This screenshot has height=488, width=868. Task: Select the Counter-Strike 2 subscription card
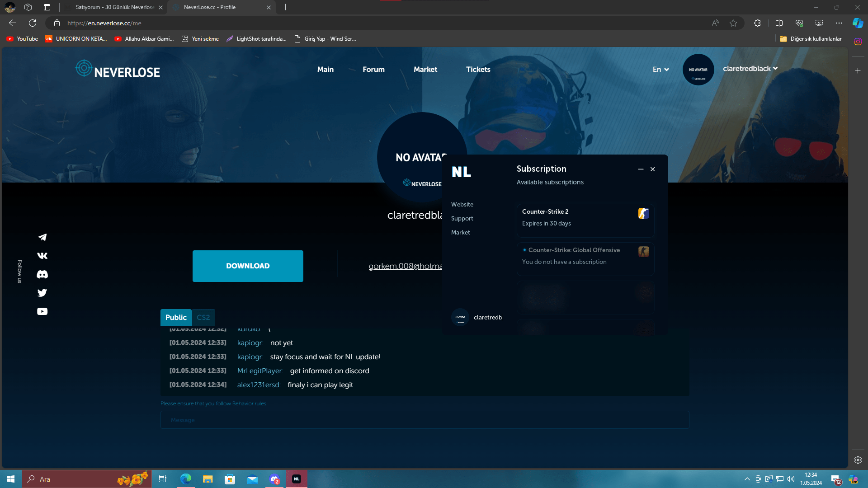tap(585, 221)
